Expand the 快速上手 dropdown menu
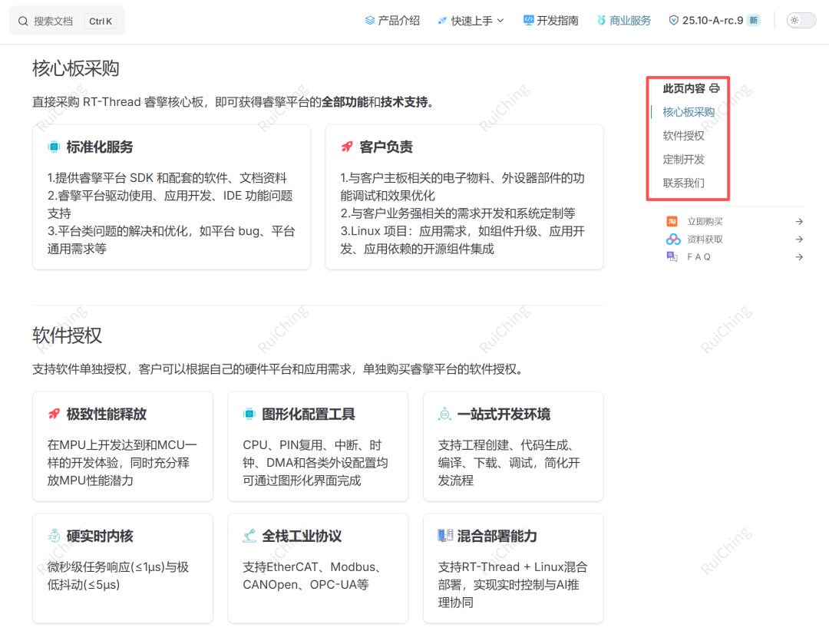The width and height of the screenshot is (829, 644). click(471, 21)
